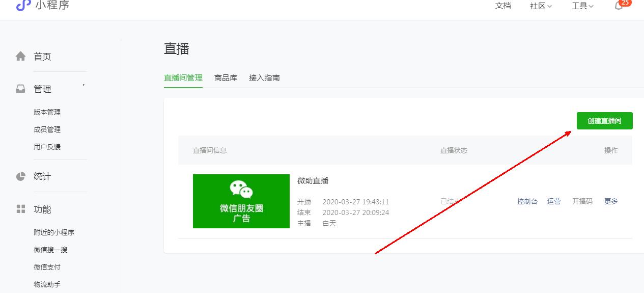Click the 小程序 brand text

52,5
